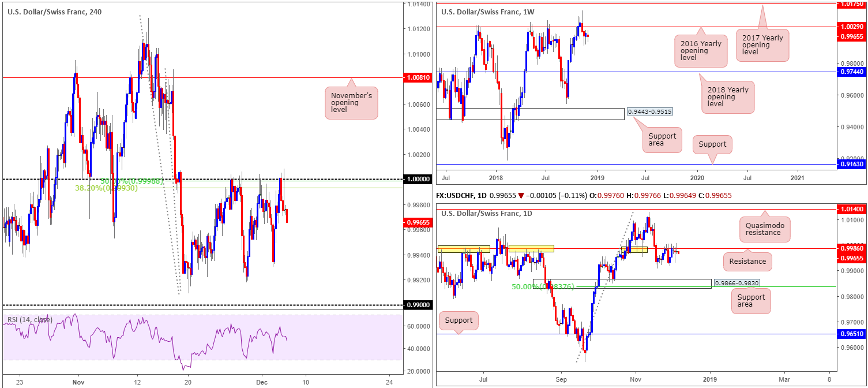
Task: Click the 50.00%(0.98376) Fibonacci label
Action: click(543, 286)
